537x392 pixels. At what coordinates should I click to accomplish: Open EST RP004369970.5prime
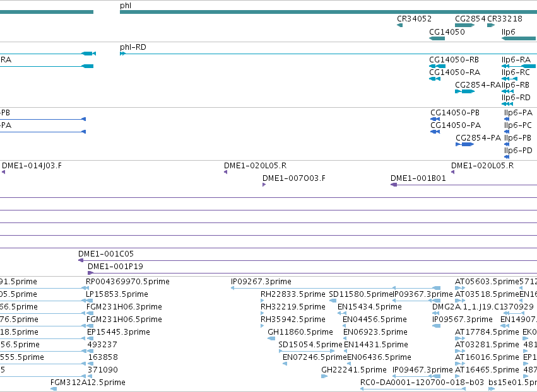(x=127, y=282)
